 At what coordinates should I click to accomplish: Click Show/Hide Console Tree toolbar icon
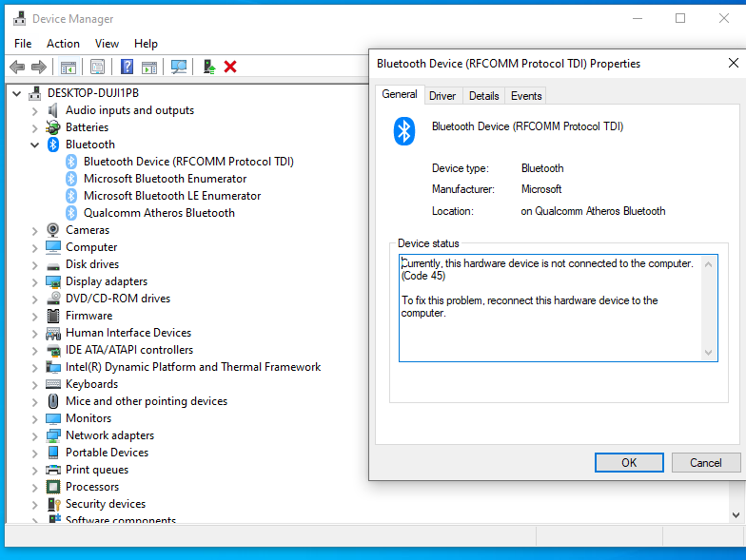[69, 67]
